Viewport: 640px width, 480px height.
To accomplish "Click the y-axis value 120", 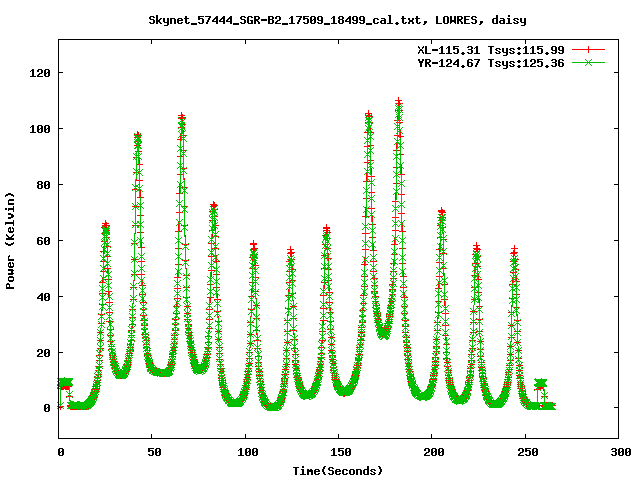I will pyautogui.click(x=40, y=73).
